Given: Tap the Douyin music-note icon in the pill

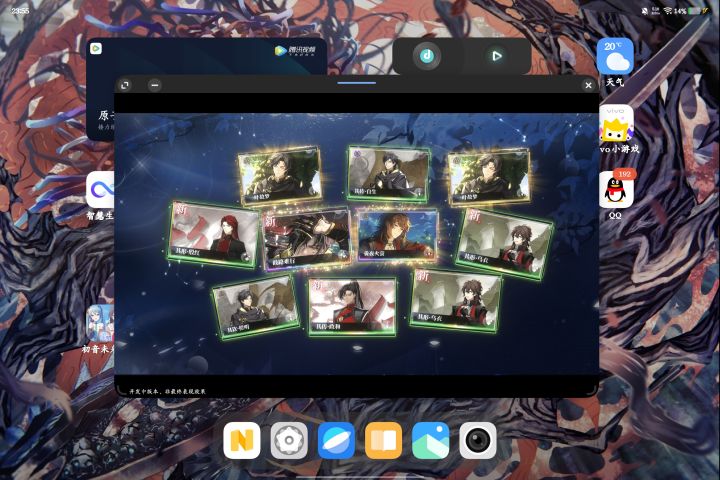Looking at the screenshot, I should coord(427,56).
